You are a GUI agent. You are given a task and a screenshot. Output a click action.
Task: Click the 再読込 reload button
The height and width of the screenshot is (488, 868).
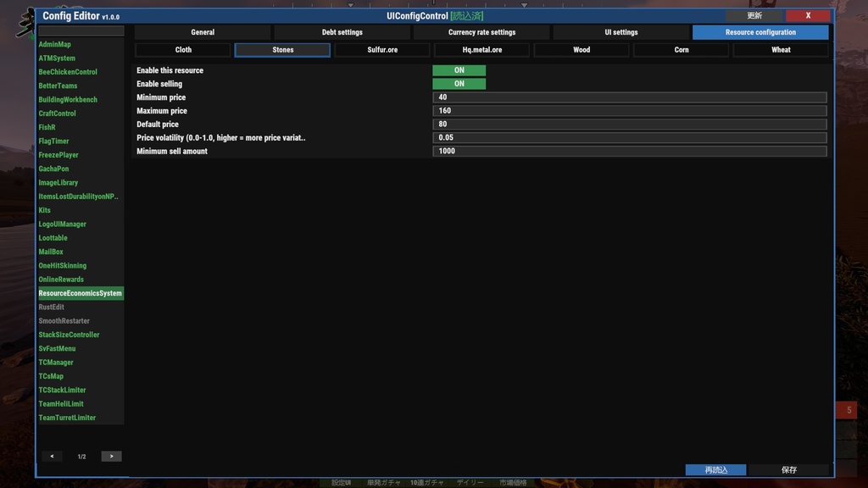pos(715,469)
